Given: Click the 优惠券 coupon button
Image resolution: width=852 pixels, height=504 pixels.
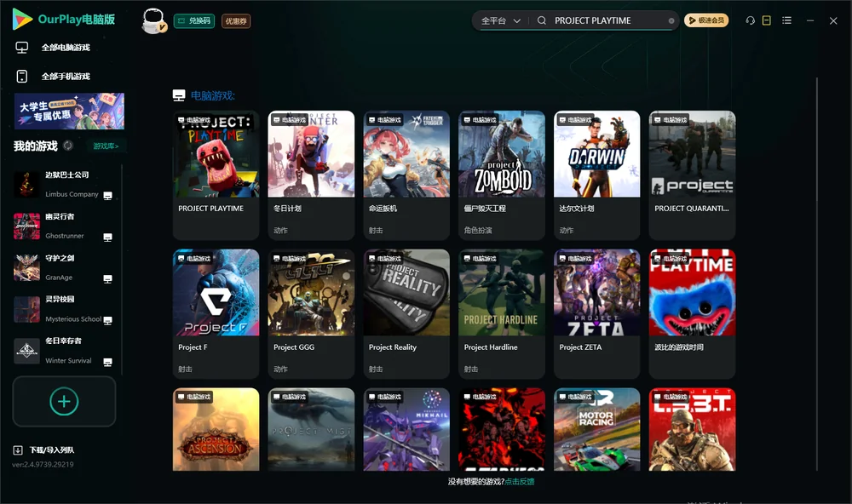Looking at the screenshot, I should click(x=236, y=21).
